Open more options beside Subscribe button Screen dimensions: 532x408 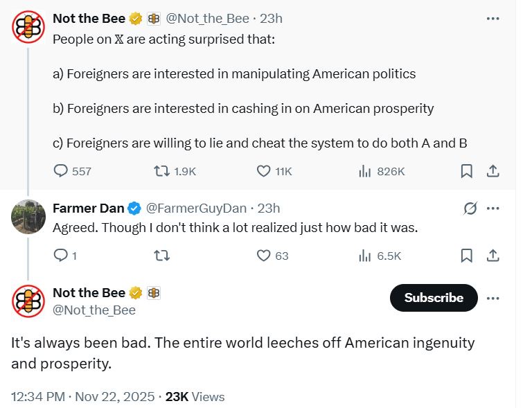[x=493, y=298]
